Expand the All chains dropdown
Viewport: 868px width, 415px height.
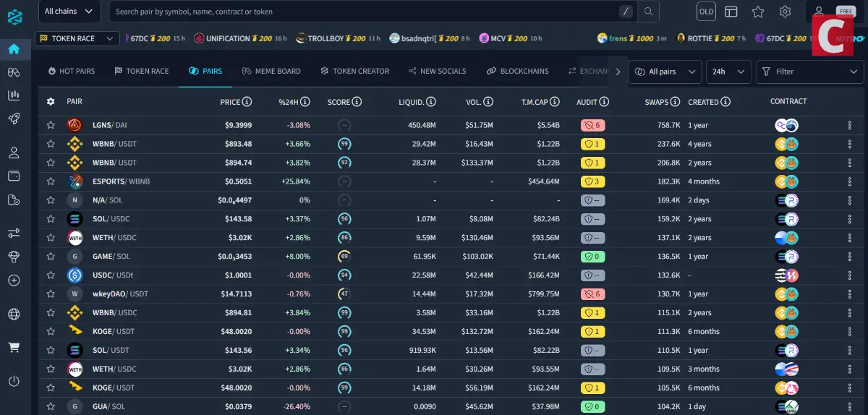click(69, 12)
